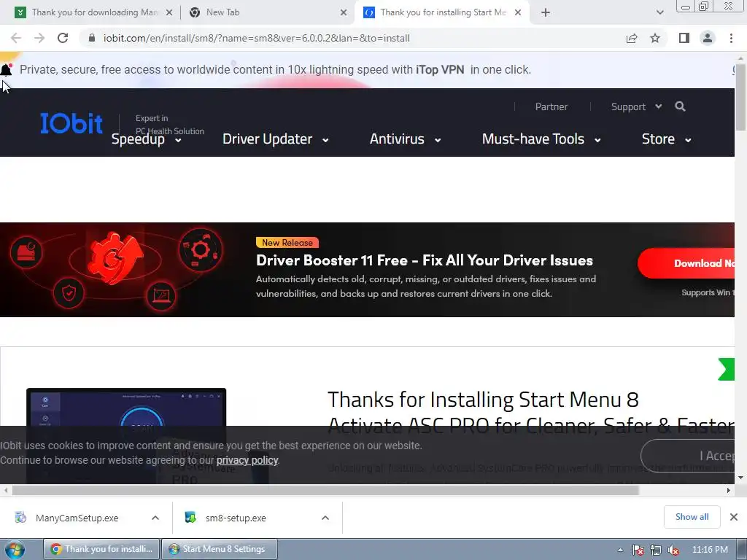747x560 pixels.
Task: Open a new browser tab
Action: pos(546,13)
